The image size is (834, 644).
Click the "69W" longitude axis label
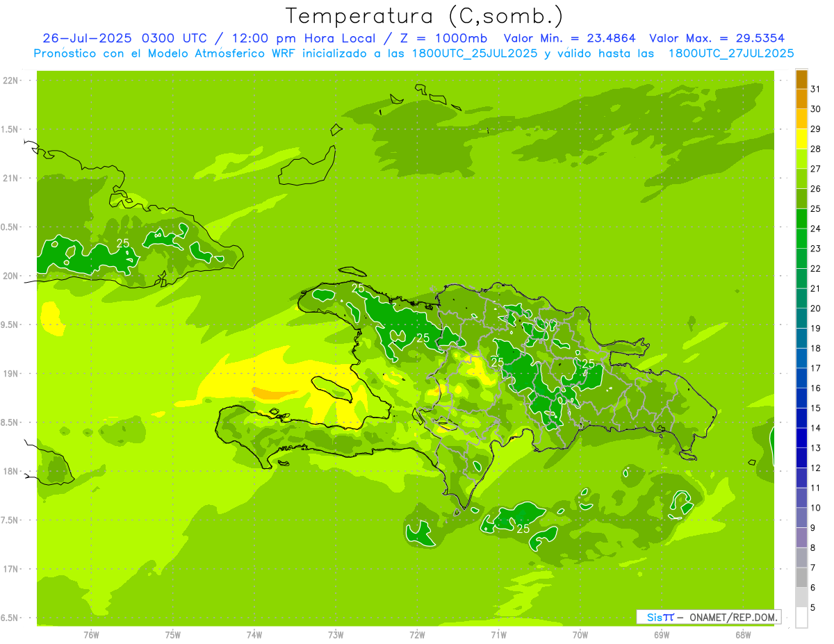(x=661, y=635)
